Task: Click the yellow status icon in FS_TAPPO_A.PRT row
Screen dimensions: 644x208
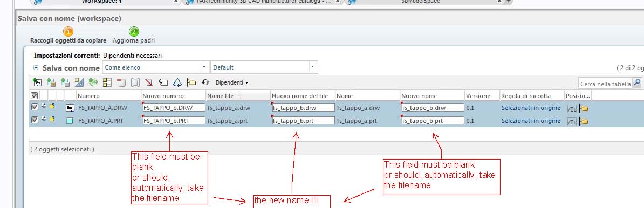Action: 52,119
